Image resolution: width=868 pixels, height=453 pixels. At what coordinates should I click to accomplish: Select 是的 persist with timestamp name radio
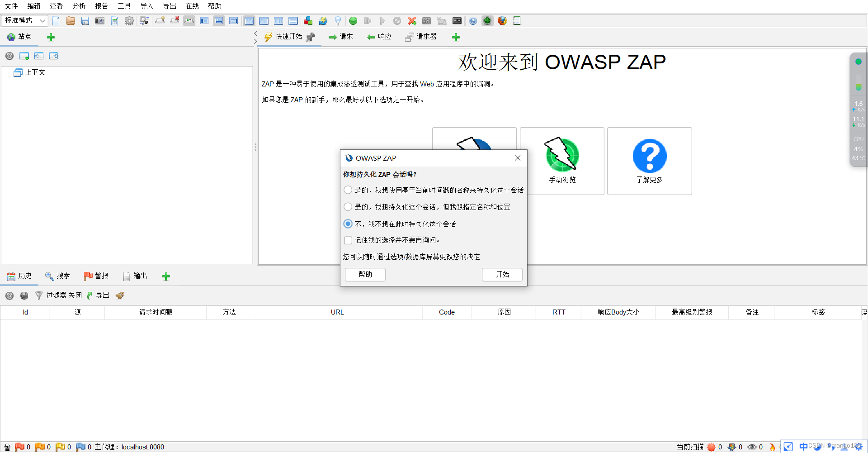(x=348, y=190)
